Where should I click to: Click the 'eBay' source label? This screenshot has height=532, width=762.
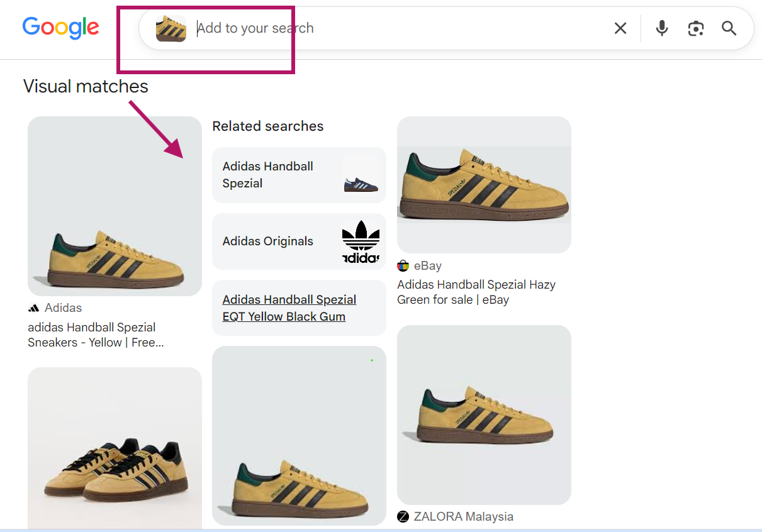[428, 266]
